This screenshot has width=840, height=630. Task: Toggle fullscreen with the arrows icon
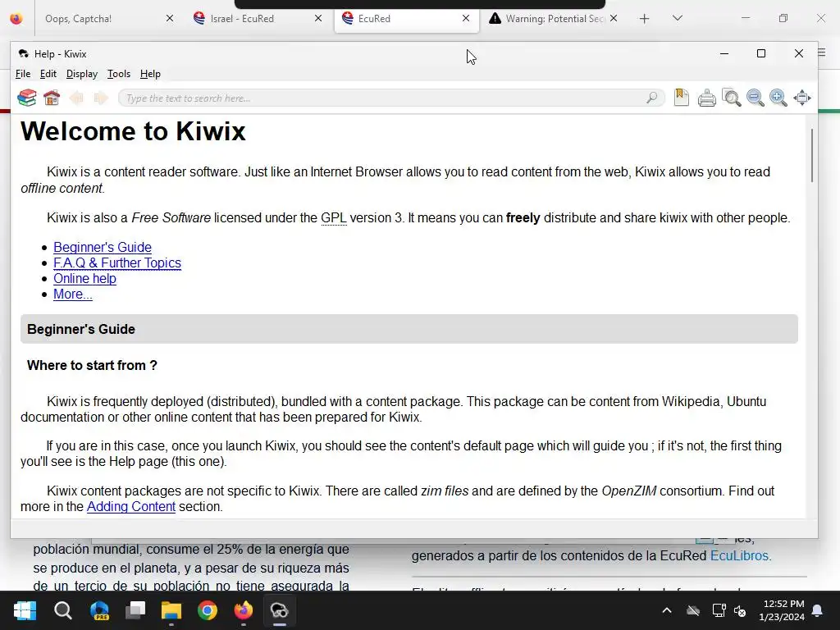point(802,98)
